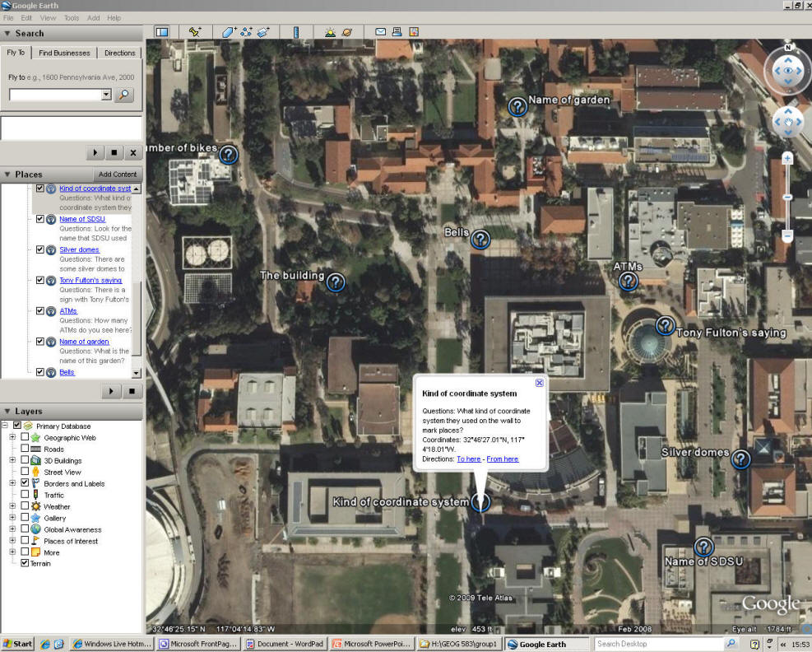Follow the From here directions link
The height and width of the screenshot is (652, 812).
click(503, 459)
